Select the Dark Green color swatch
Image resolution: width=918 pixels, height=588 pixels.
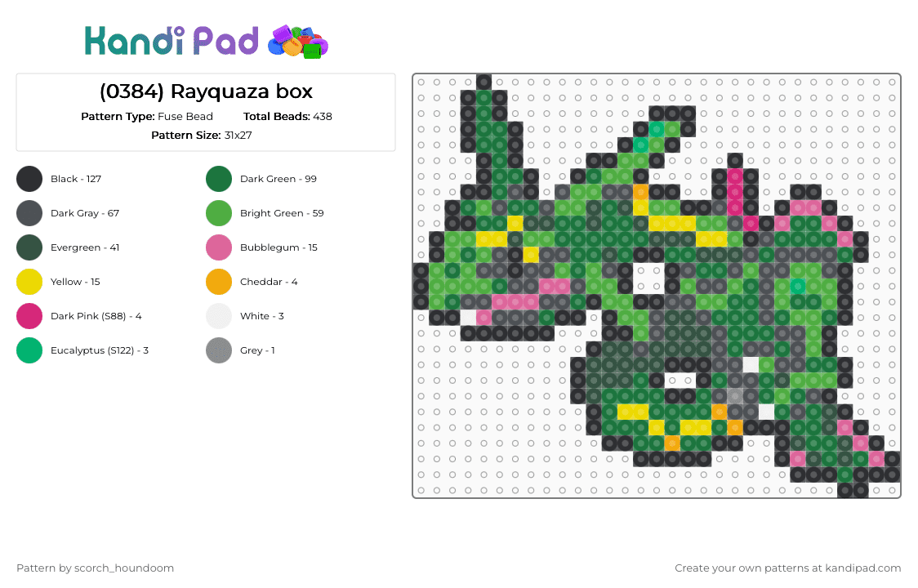click(x=219, y=179)
